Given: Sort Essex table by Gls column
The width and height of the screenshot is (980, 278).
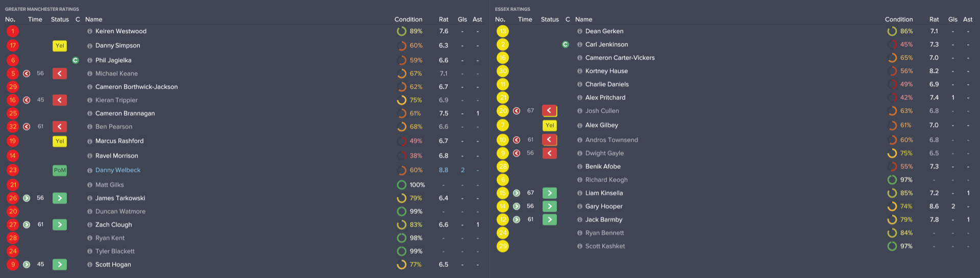Looking at the screenshot, I should click(x=953, y=19).
